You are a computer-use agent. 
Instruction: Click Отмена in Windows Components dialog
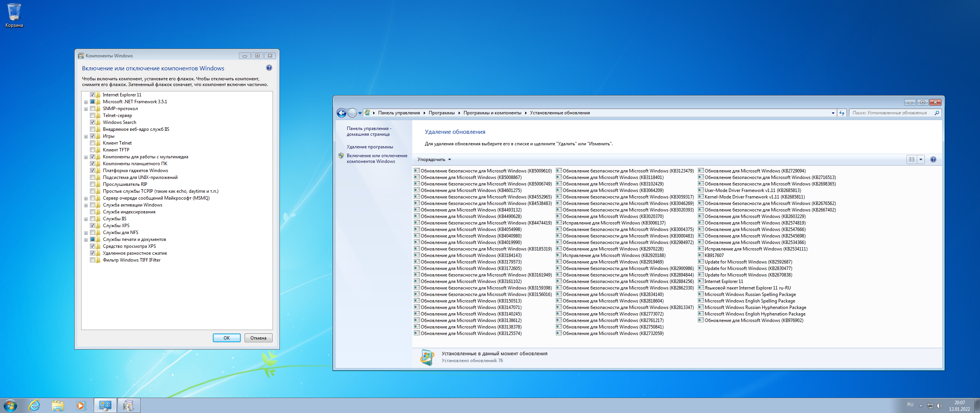tap(258, 338)
